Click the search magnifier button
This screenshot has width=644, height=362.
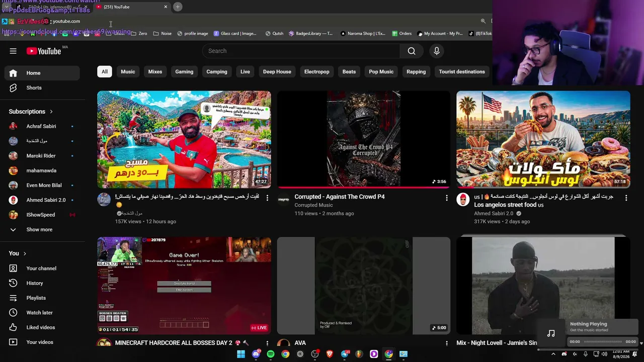pos(412,51)
